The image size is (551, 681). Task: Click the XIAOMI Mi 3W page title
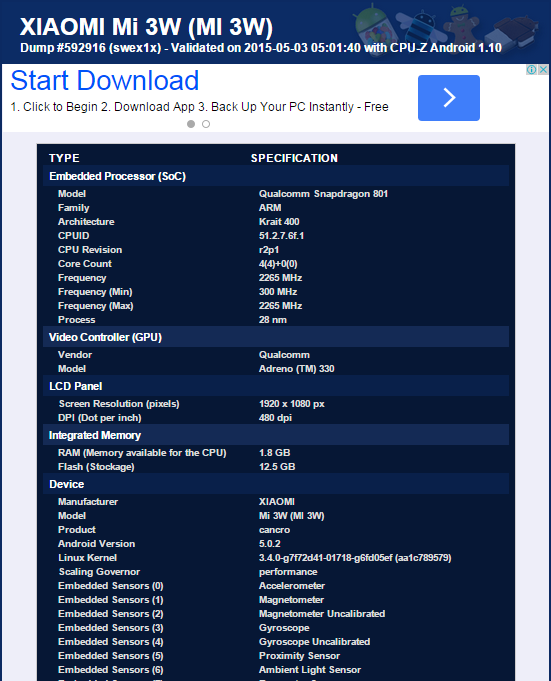(146, 27)
